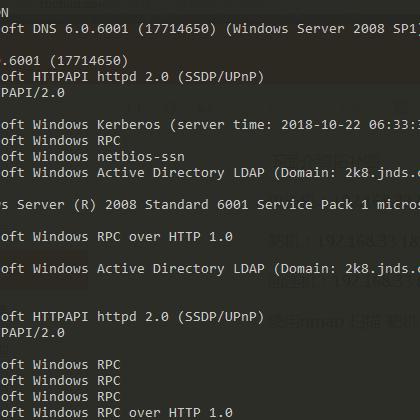This screenshot has width=420, height=420.
Task: Click "RPC over HTTP 1.0" just below the Service Pack line
Action: (165, 237)
